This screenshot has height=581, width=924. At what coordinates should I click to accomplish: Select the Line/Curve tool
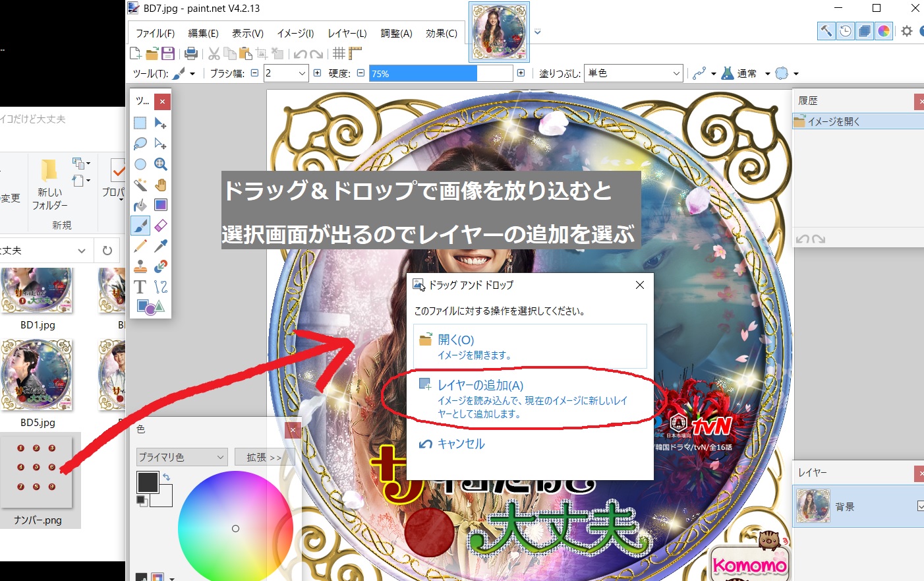pos(160,287)
